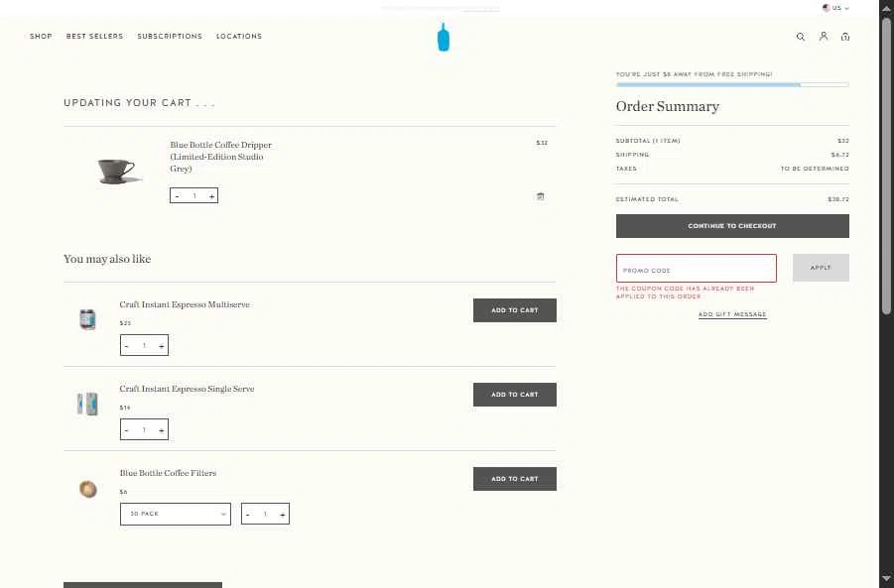Screen dimensions: 894x588
Task: Open the Shop menu
Action: 41,36
